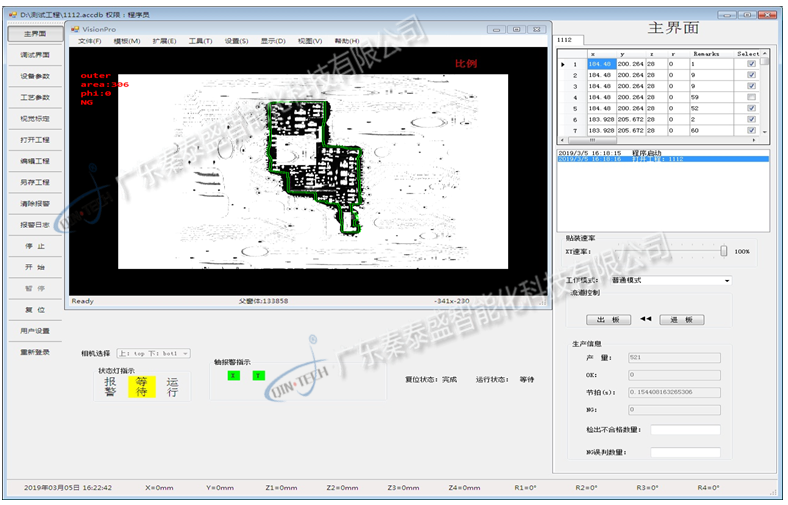The image size is (788, 505).
Task: Open the 工具(T) menu in VisionPro
Action: 200,41
